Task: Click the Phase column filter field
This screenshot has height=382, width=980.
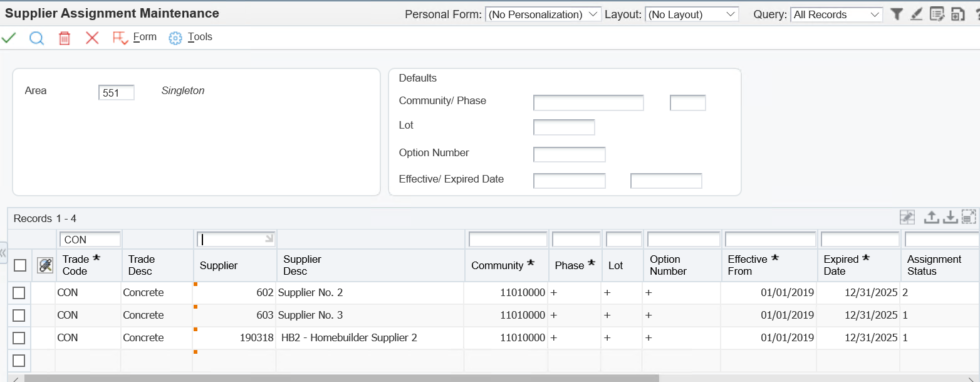Action: (x=576, y=240)
